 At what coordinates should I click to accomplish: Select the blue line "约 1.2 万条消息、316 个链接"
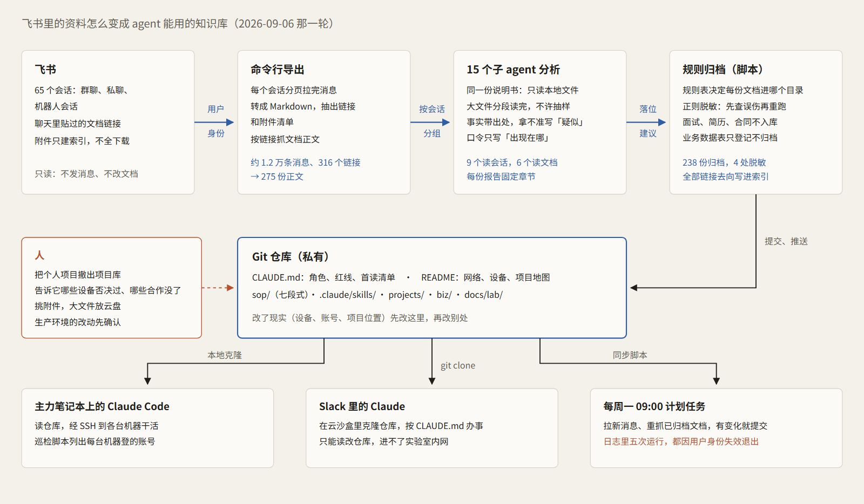[306, 162]
